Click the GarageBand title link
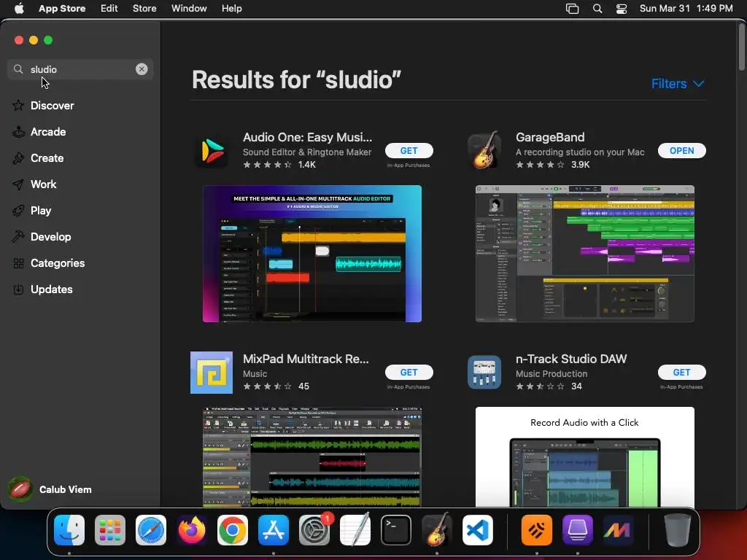747x560 pixels. click(550, 137)
